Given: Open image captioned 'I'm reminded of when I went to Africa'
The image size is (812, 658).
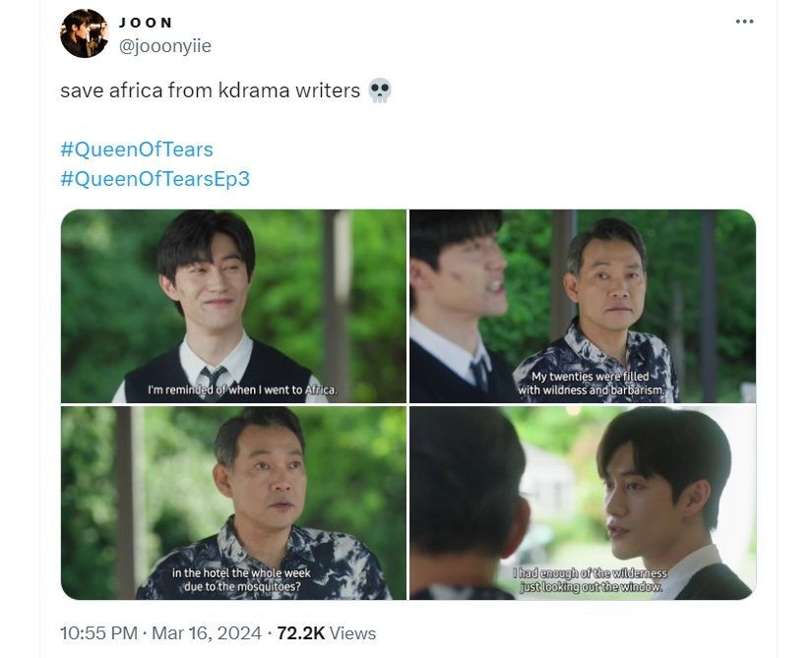Looking at the screenshot, I should 233,306.
